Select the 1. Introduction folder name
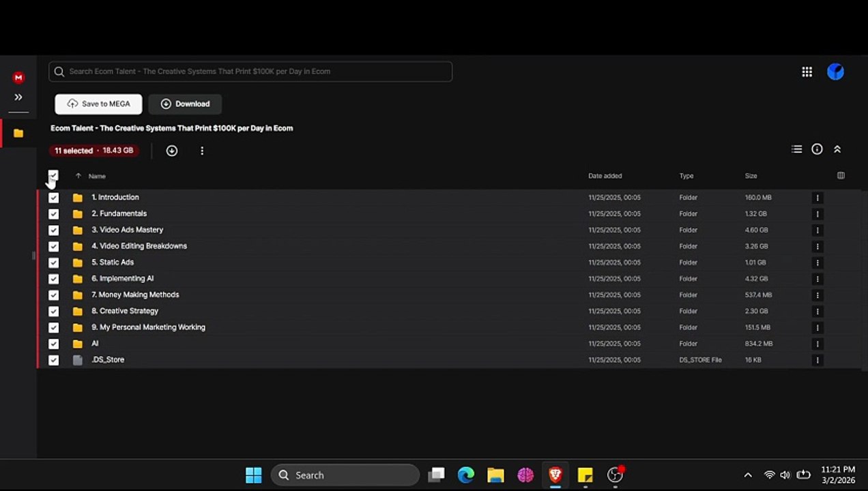 point(115,197)
